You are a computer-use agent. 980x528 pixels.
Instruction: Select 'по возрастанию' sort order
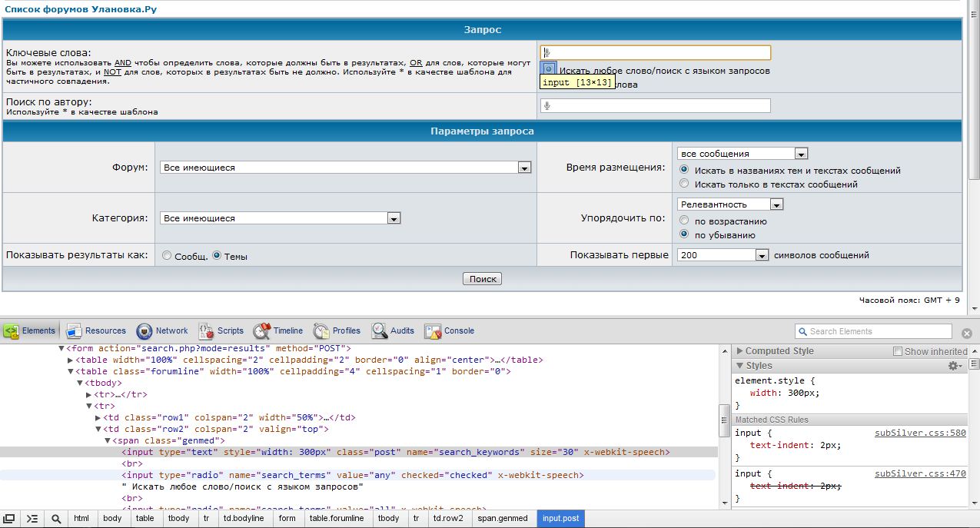pyautogui.click(x=684, y=221)
